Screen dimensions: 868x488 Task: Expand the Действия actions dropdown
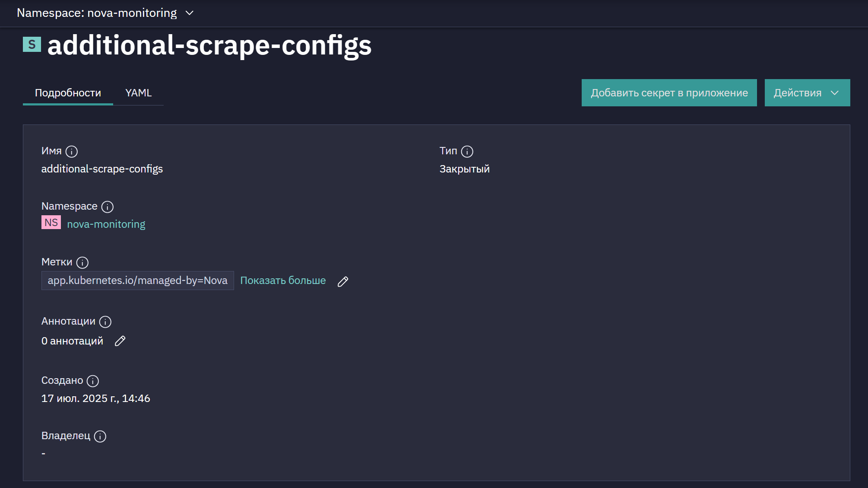click(x=807, y=92)
